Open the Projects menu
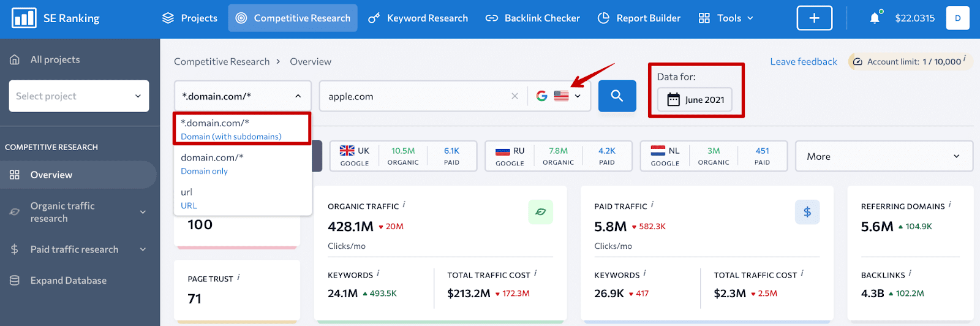The height and width of the screenshot is (326, 980). tap(189, 18)
